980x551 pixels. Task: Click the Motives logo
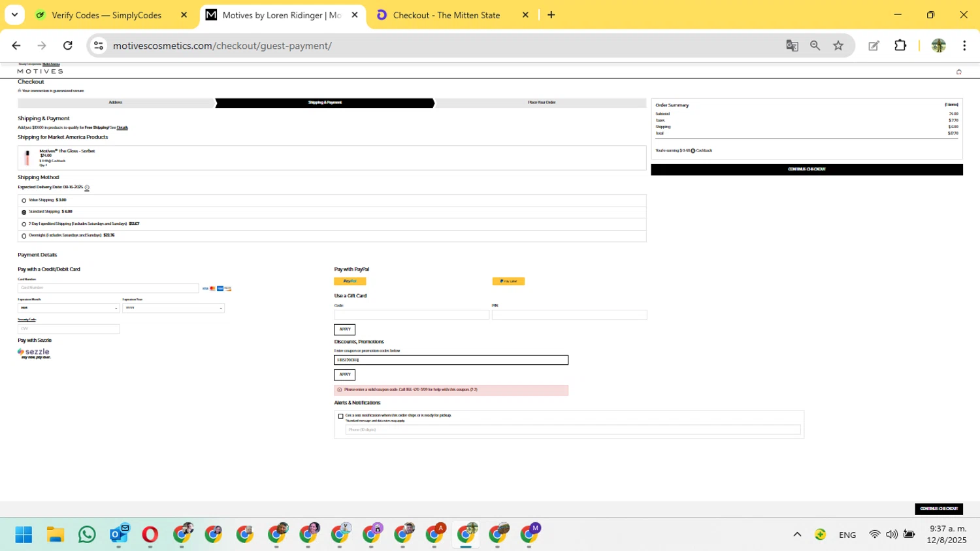tap(40, 71)
